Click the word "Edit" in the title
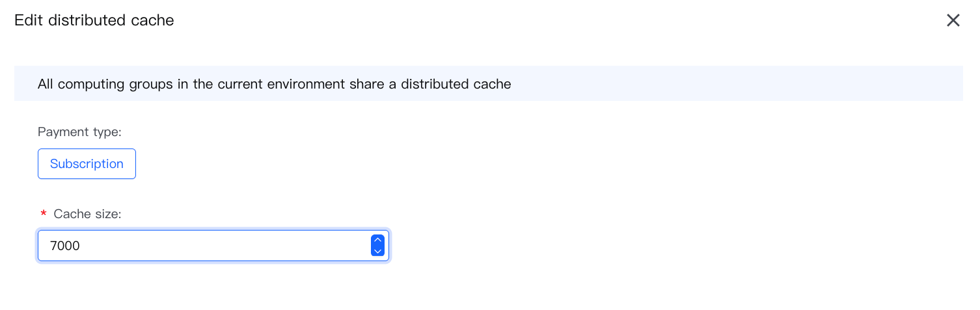980x310 pixels. coord(27,20)
